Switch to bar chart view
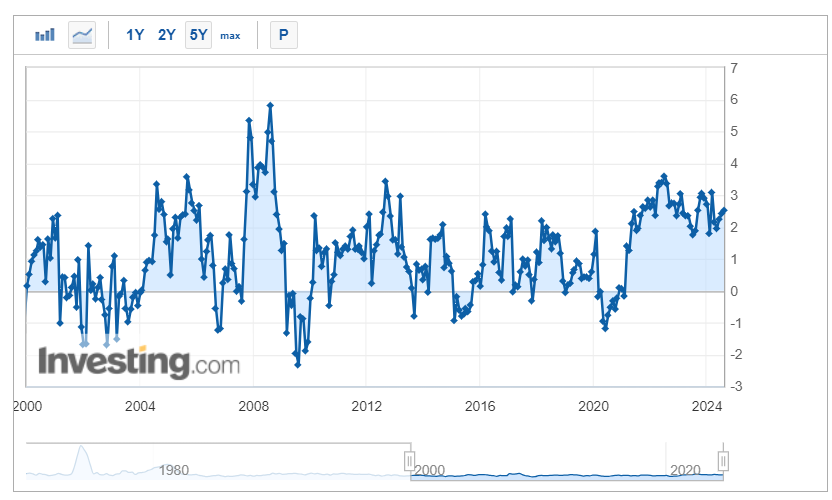Image resolution: width=832 pixels, height=500 pixels. point(45,35)
